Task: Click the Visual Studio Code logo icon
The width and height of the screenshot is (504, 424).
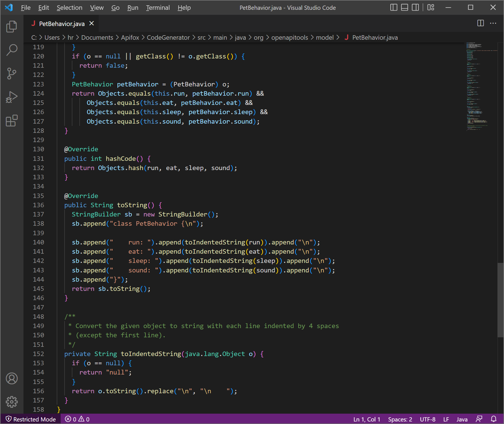Action: click(9, 8)
